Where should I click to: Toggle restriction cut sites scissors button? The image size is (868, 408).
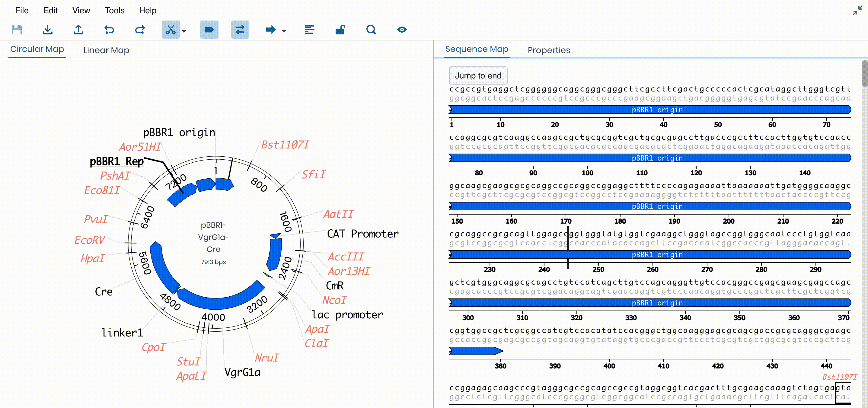(x=171, y=30)
